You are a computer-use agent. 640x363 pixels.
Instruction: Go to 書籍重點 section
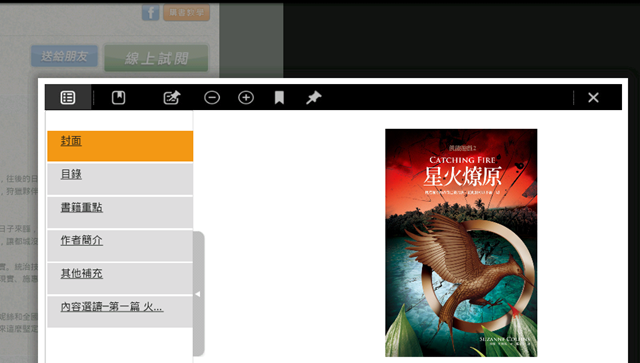pos(120,212)
